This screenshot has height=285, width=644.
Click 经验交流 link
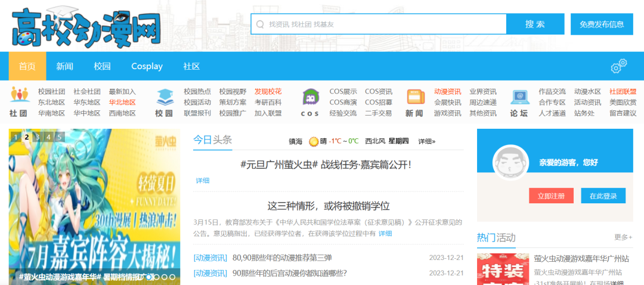click(343, 113)
